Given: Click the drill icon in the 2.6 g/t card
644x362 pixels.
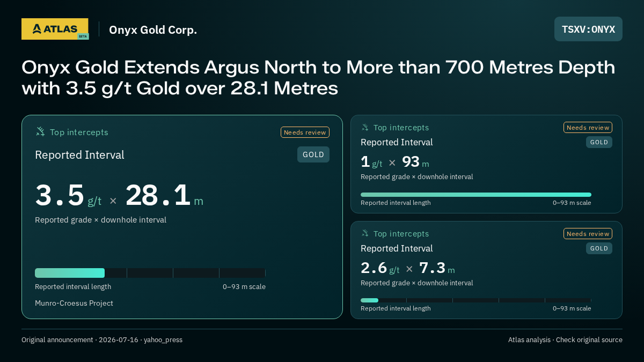Looking at the screenshot, I should [x=365, y=233].
